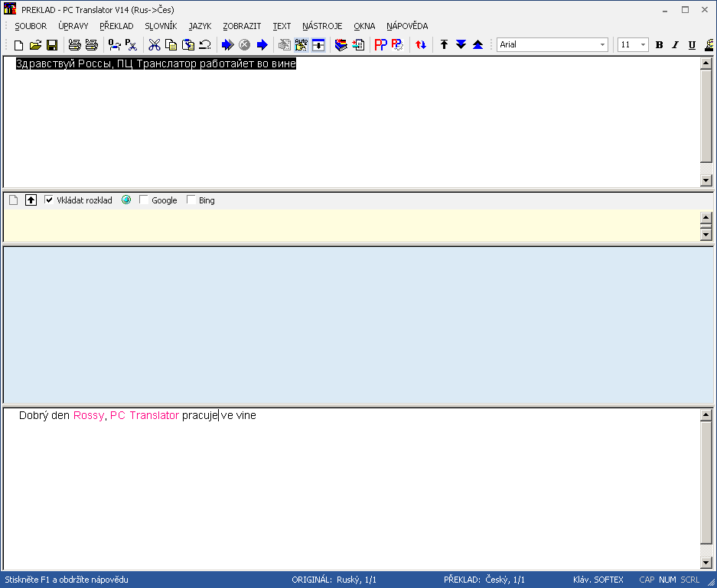Image resolution: width=717 pixels, height=588 pixels.
Task: Open the SOUBOR menu
Action: point(31,26)
